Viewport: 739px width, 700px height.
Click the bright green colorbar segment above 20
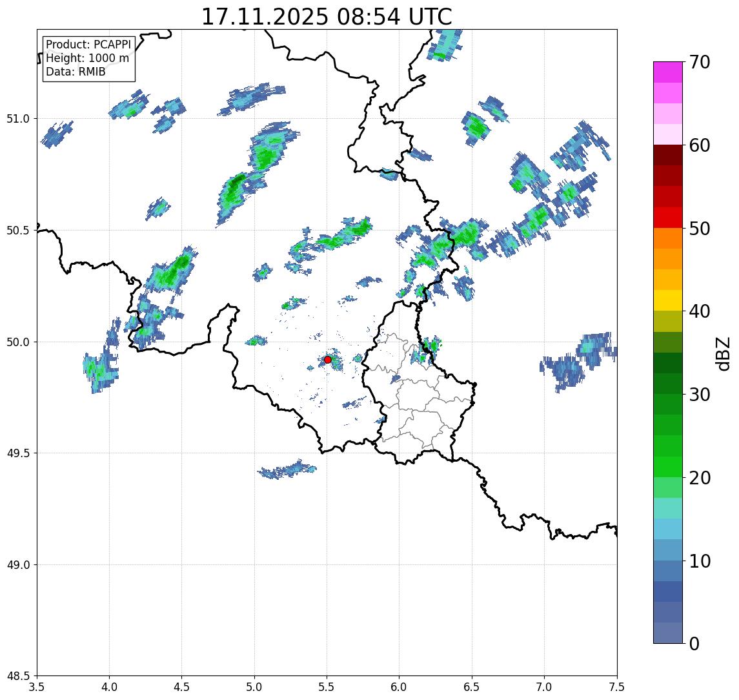(668, 466)
